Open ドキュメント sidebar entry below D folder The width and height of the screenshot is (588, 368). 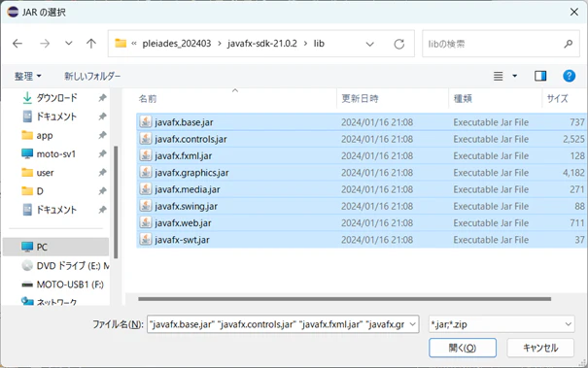tap(56, 210)
